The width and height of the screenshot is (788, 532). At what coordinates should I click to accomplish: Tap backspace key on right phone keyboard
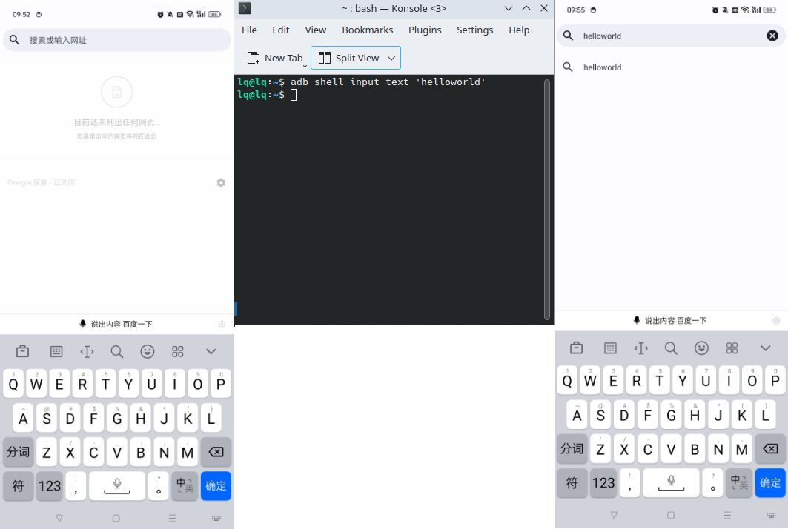pos(770,448)
